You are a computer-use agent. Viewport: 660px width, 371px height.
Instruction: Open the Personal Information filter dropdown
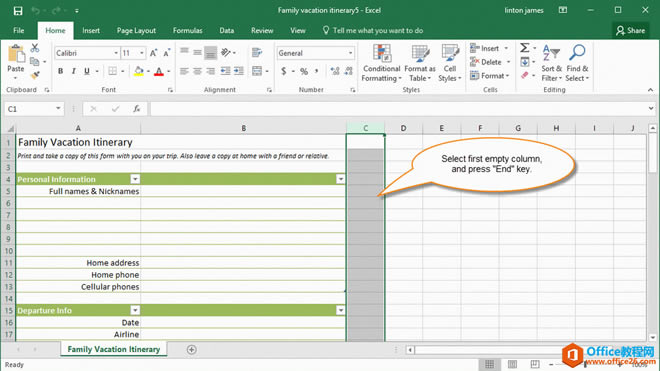135,179
